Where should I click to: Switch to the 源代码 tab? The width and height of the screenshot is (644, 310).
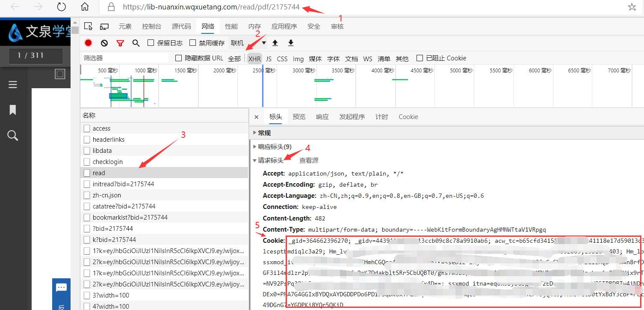point(181,27)
